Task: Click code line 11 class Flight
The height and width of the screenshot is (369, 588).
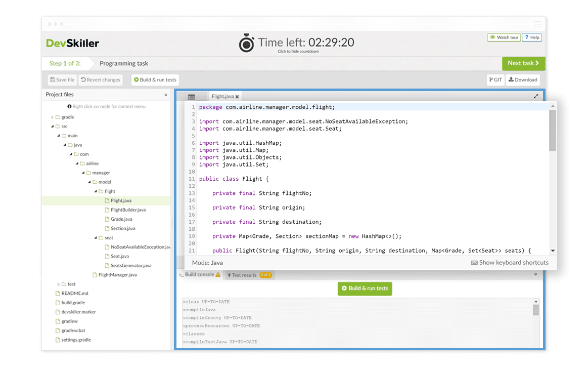Action: (x=234, y=179)
